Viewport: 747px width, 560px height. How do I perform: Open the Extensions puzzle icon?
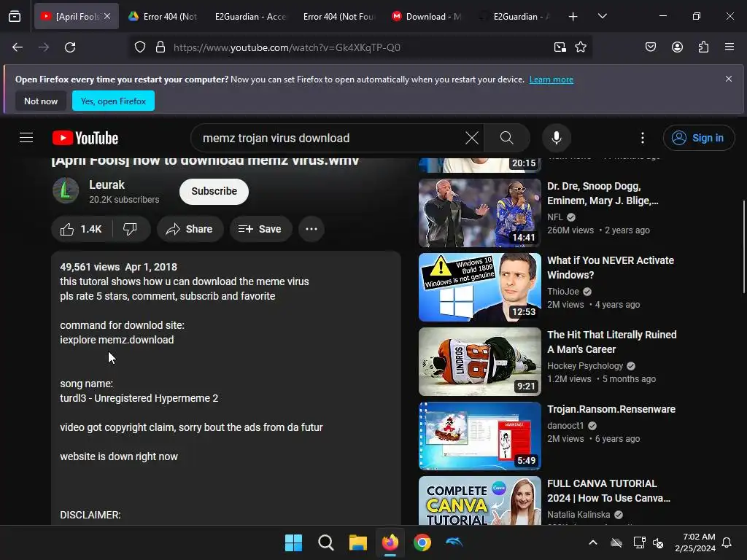tap(704, 47)
